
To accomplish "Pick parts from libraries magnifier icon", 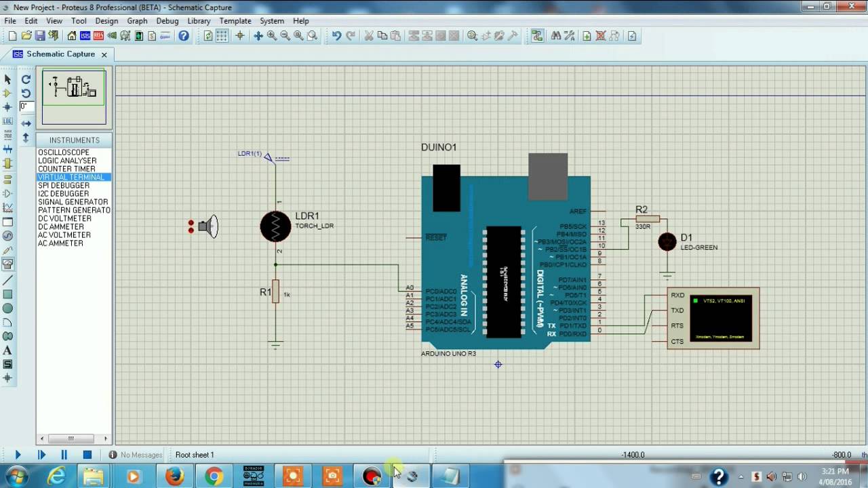I will 473,36.
